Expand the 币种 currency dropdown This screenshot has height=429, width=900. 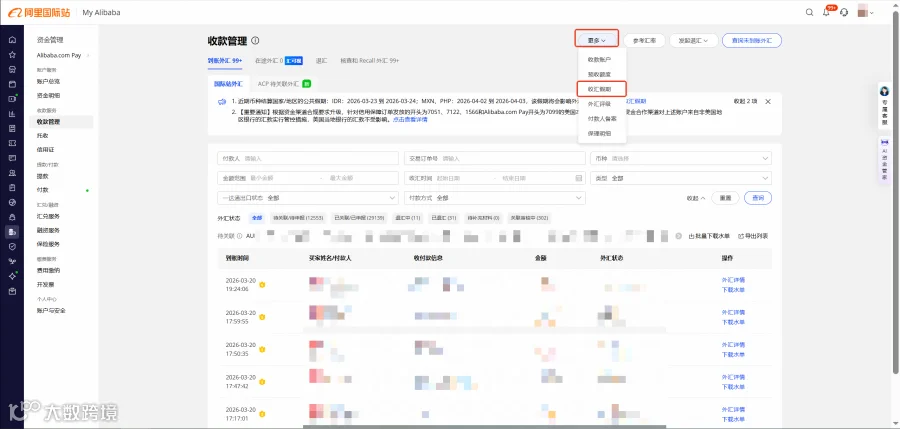[681, 159]
